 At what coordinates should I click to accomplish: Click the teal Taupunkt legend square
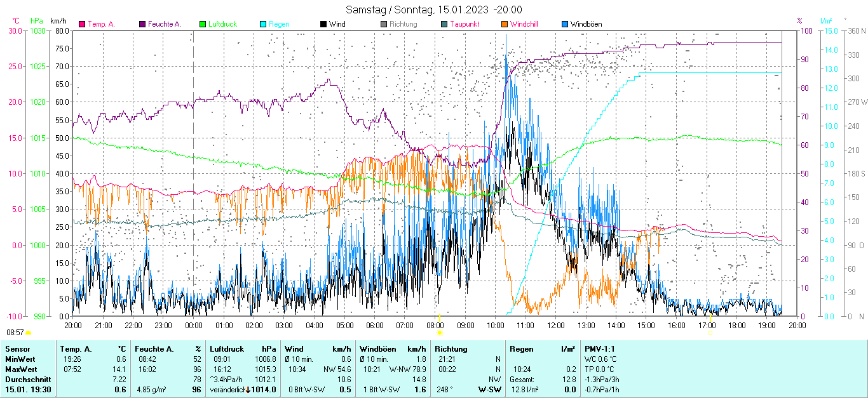[444, 24]
